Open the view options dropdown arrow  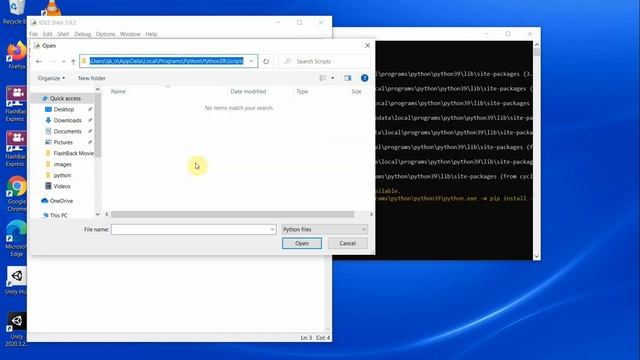click(x=333, y=78)
